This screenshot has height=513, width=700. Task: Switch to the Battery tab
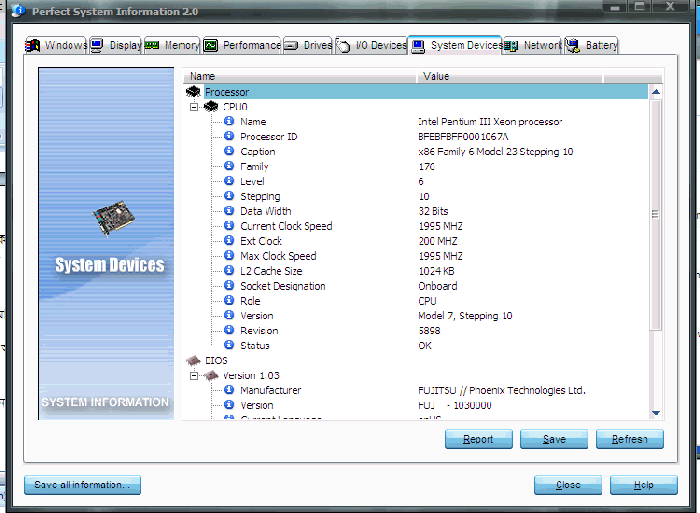(x=592, y=45)
